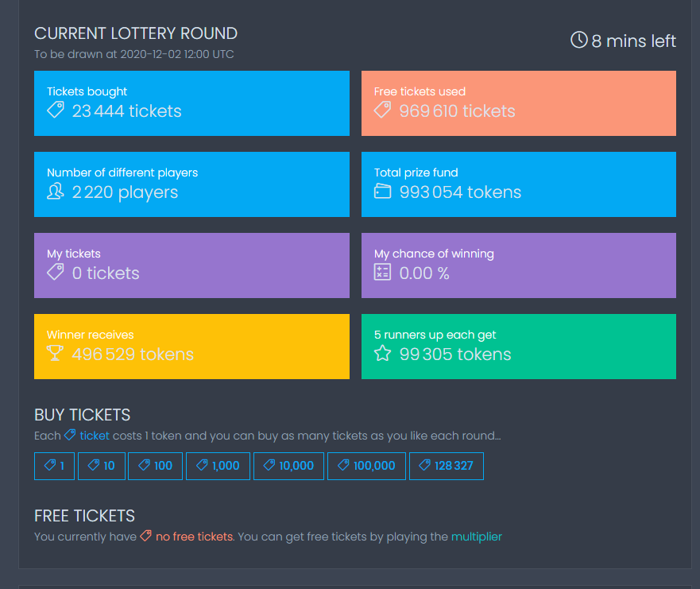Click the players icon in Number of different players
Screen dimensions: 700x589
[x=56, y=192]
